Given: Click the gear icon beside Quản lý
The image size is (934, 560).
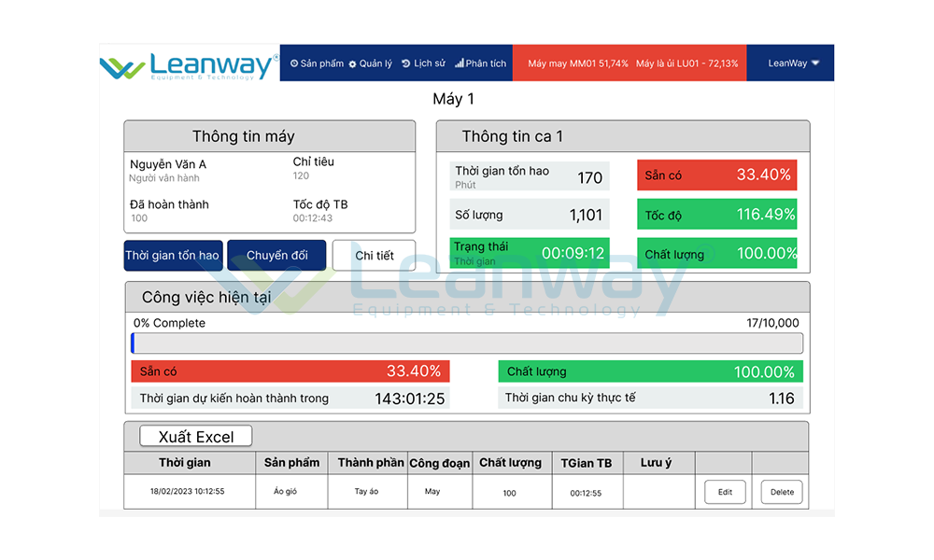Looking at the screenshot, I should click(353, 64).
